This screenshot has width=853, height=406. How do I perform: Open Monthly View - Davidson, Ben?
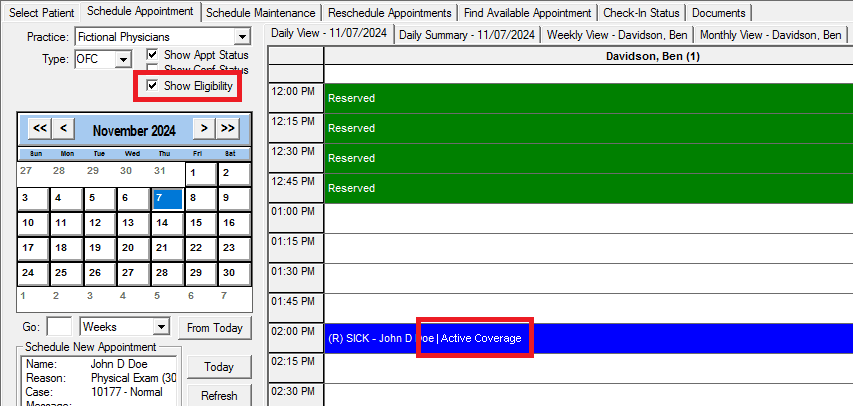click(x=770, y=35)
